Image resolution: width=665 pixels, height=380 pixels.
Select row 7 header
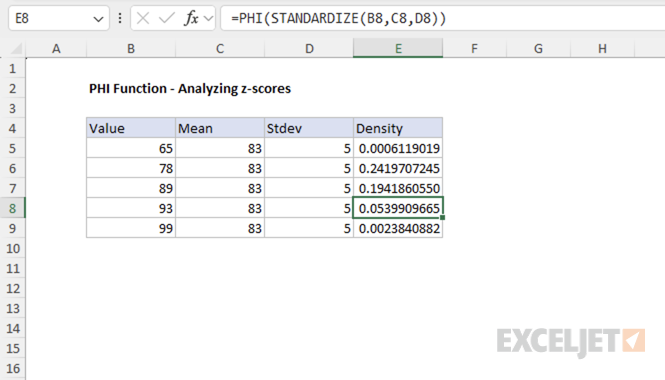pos(12,188)
